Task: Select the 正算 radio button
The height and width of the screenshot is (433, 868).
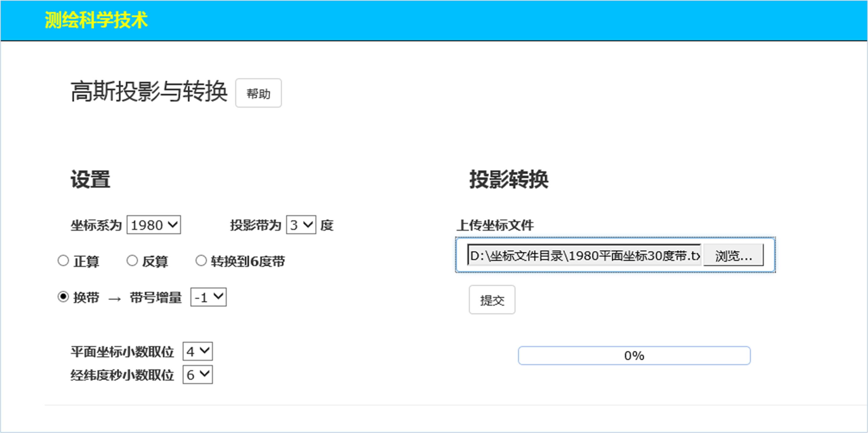Action: click(63, 261)
